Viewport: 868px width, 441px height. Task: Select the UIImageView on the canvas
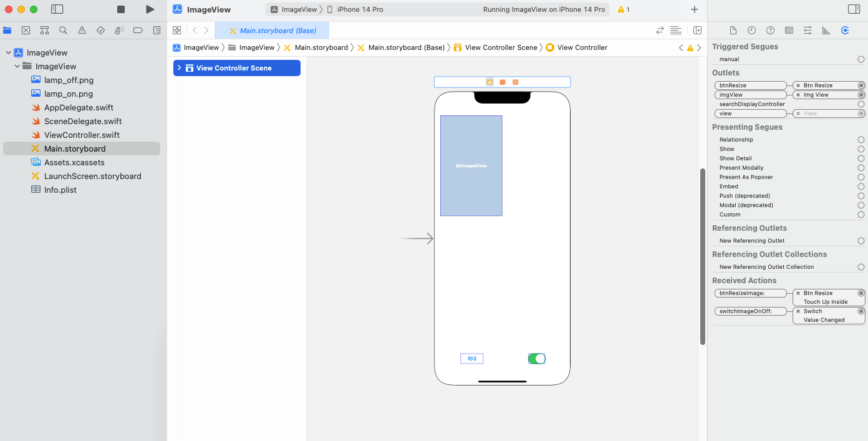pyautogui.click(x=471, y=165)
